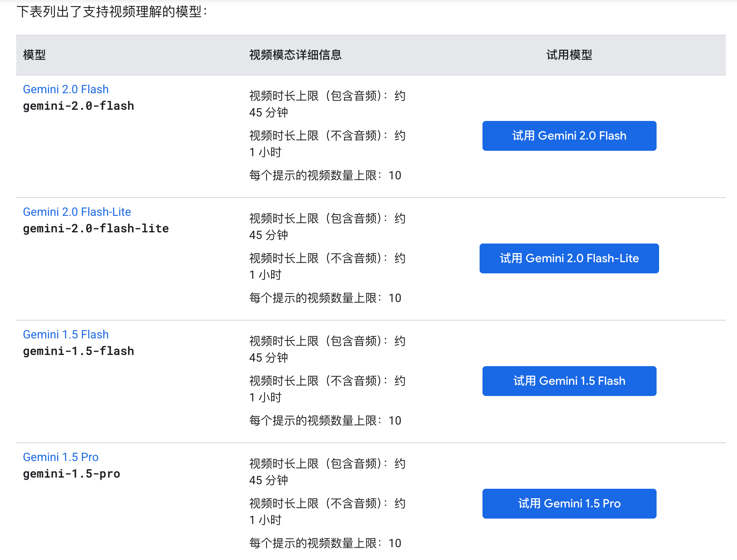
Task: Click the audio-included duration limit in the gemini-1.5-pro row
Action: coord(327,472)
